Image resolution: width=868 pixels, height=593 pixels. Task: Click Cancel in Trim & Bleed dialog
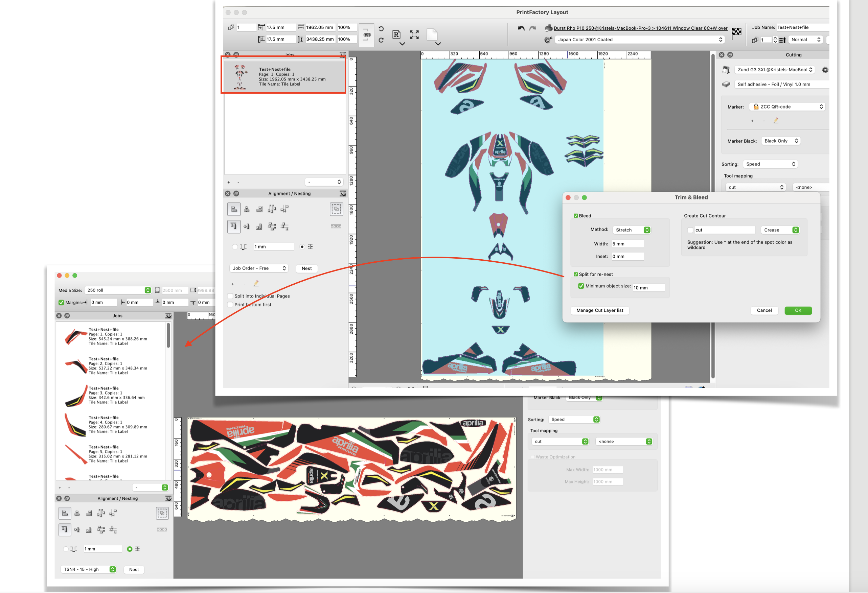(x=764, y=310)
